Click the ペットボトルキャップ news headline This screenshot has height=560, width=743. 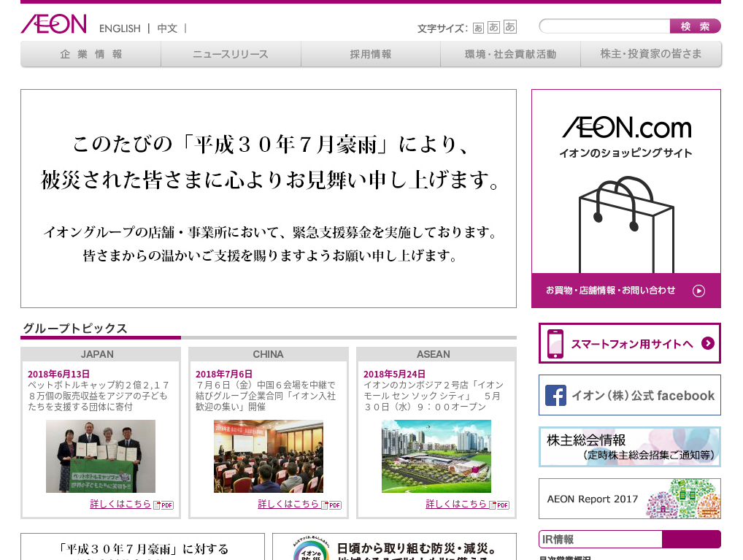[x=99, y=396]
